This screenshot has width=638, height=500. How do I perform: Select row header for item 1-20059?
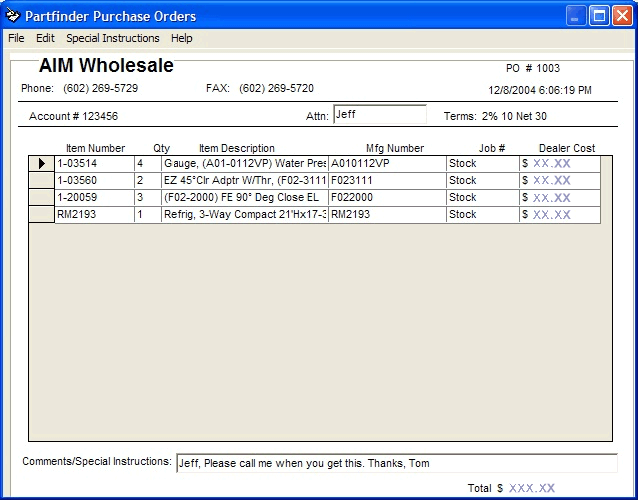pos(42,198)
